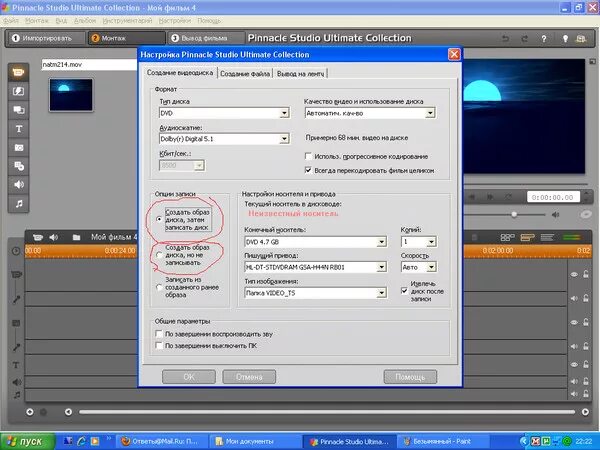Image resolution: width=600 pixels, height=450 pixels.
Task: Open the Настройки menu
Action: pyautogui.click(x=175, y=21)
